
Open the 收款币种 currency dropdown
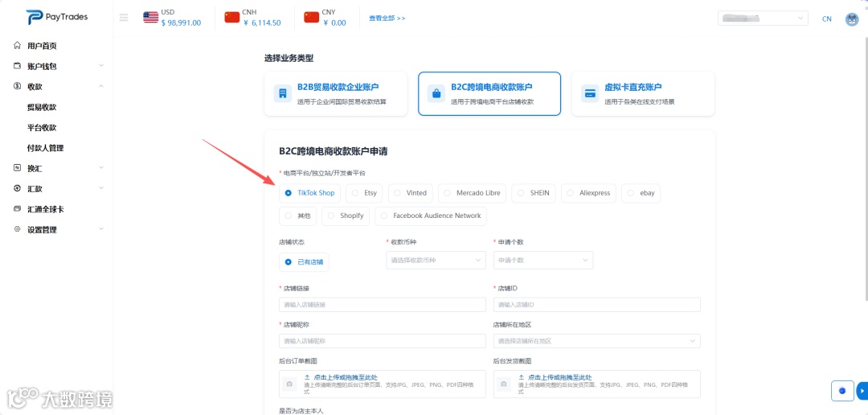point(436,260)
